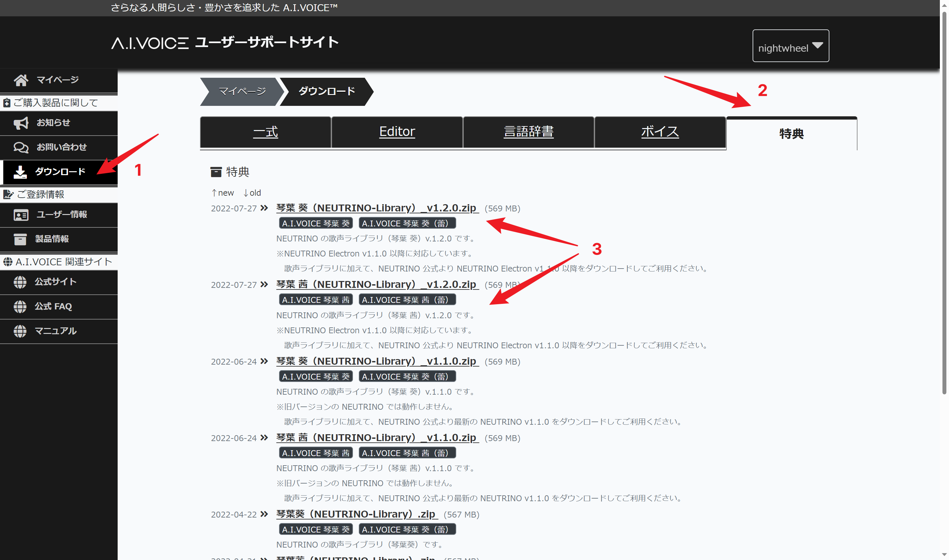
Task: Open お問い合わせ in the sidebar
Action: (59, 148)
